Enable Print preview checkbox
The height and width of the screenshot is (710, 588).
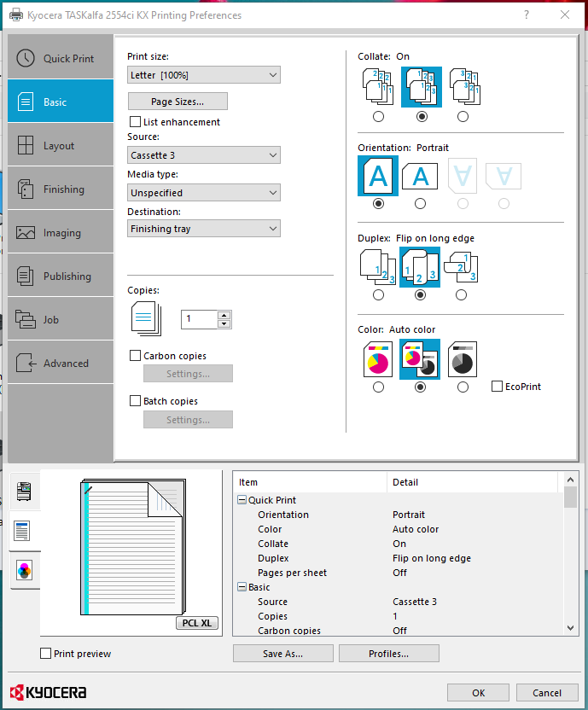pyautogui.click(x=45, y=654)
